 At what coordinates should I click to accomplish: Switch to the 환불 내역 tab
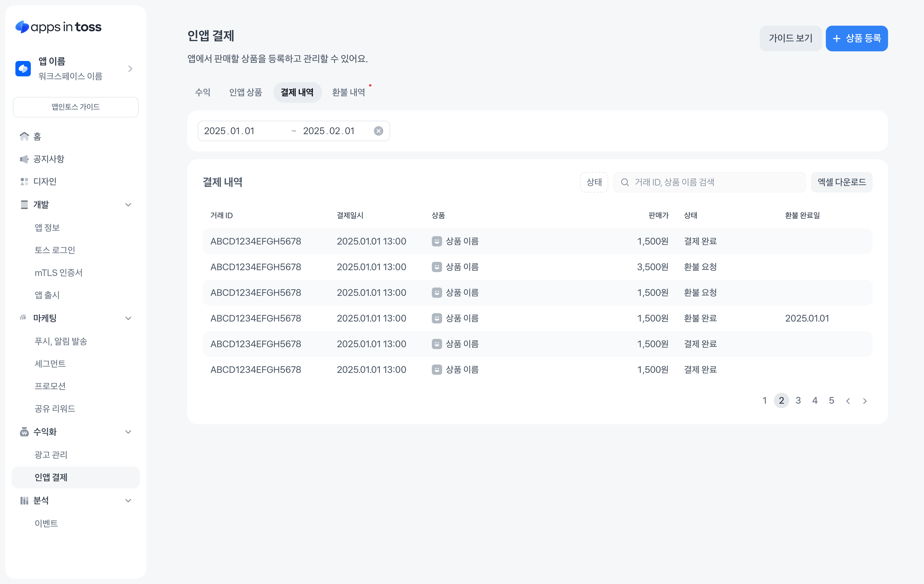(348, 92)
